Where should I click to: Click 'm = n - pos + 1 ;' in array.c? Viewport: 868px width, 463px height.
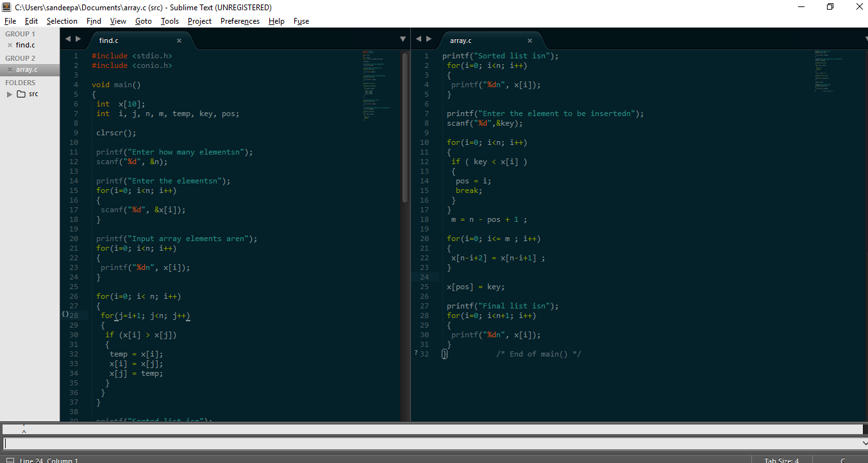point(489,219)
